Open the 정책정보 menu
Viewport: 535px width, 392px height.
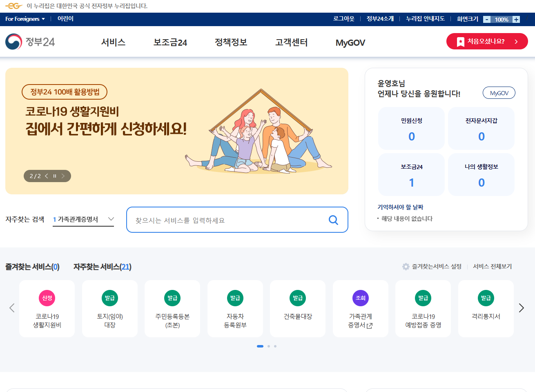(231, 42)
